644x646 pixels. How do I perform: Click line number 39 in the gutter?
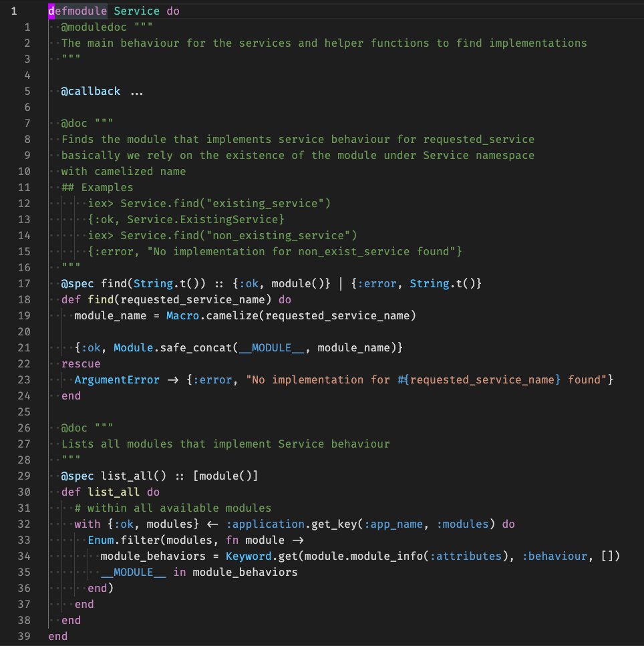[24, 637]
